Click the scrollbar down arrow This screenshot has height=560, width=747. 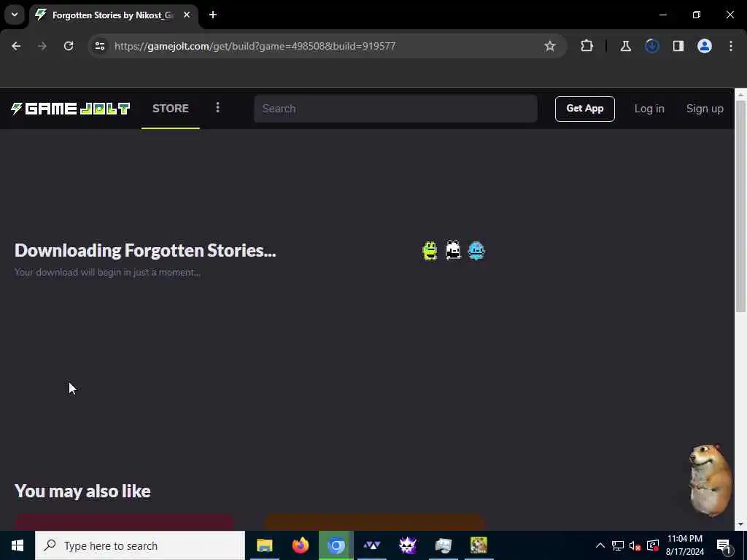click(x=740, y=524)
